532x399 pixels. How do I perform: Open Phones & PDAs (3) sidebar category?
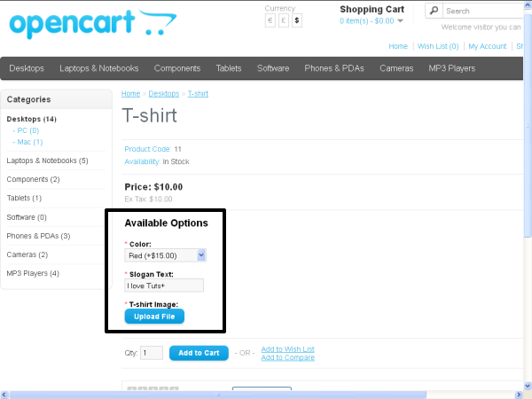[x=38, y=236]
